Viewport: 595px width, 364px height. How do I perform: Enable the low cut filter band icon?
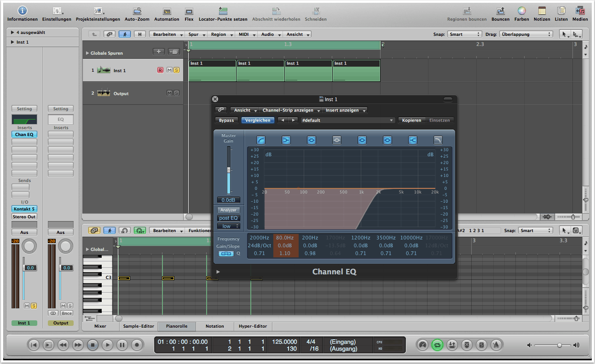pos(261,140)
